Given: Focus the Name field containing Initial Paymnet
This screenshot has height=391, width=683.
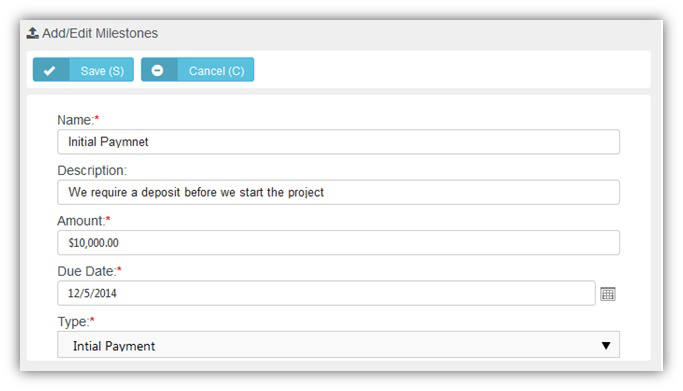Looking at the screenshot, I should click(338, 142).
